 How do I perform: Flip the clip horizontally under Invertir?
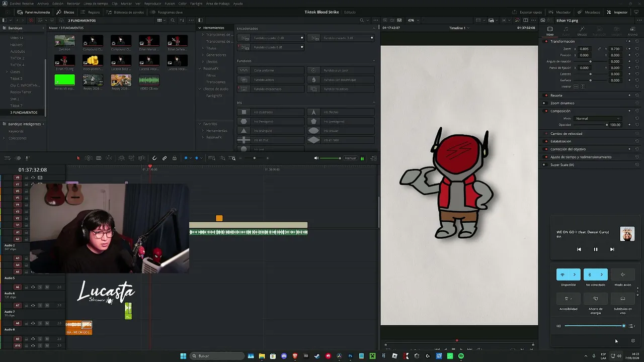click(x=576, y=86)
